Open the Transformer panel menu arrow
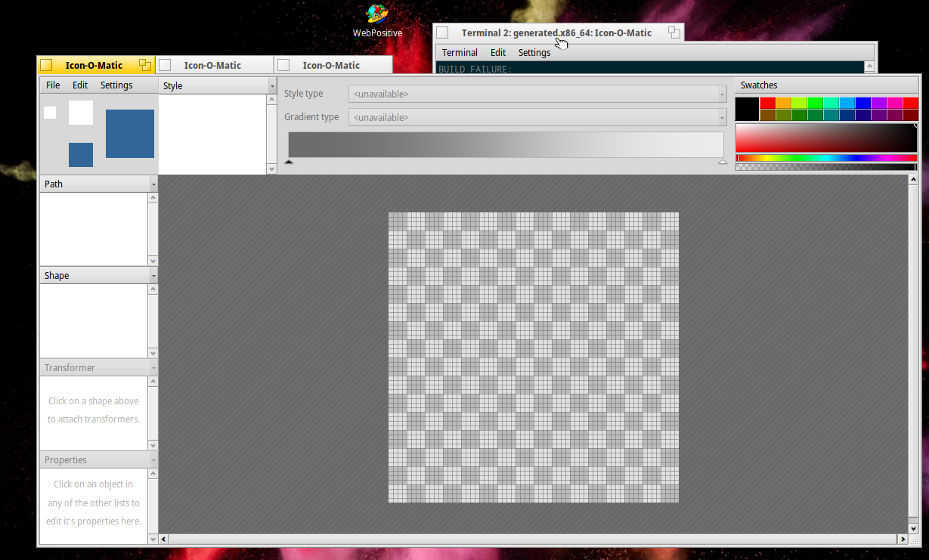929x560 pixels. tap(153, 368)
